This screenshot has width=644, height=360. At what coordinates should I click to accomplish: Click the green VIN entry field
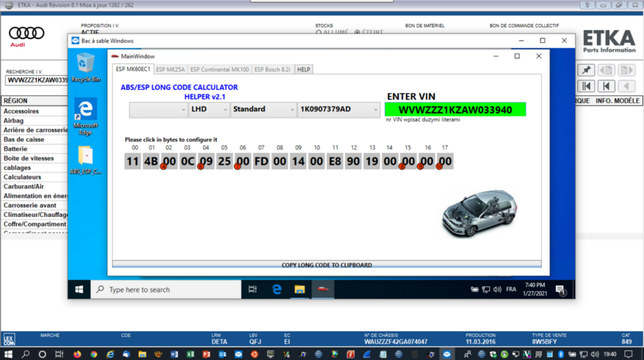coord(455,109)
